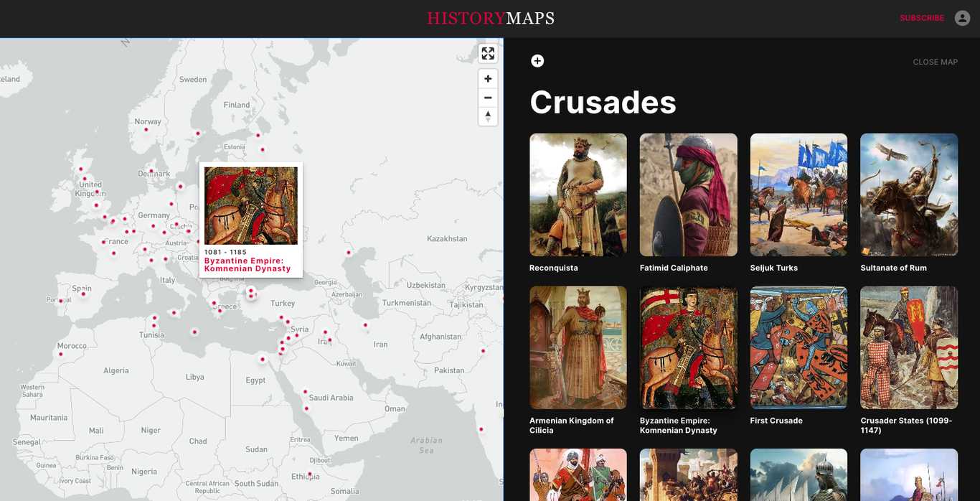Click Close Map

click(935, 62)
